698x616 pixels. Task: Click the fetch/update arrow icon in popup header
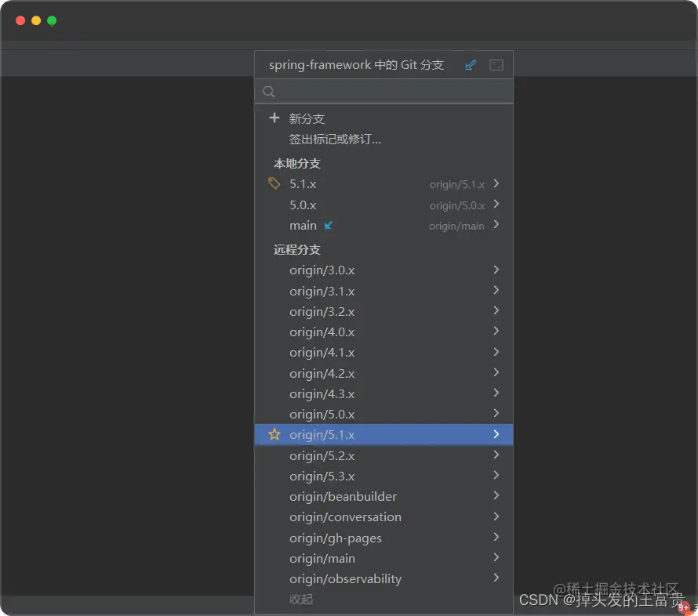tap(471, 65)
